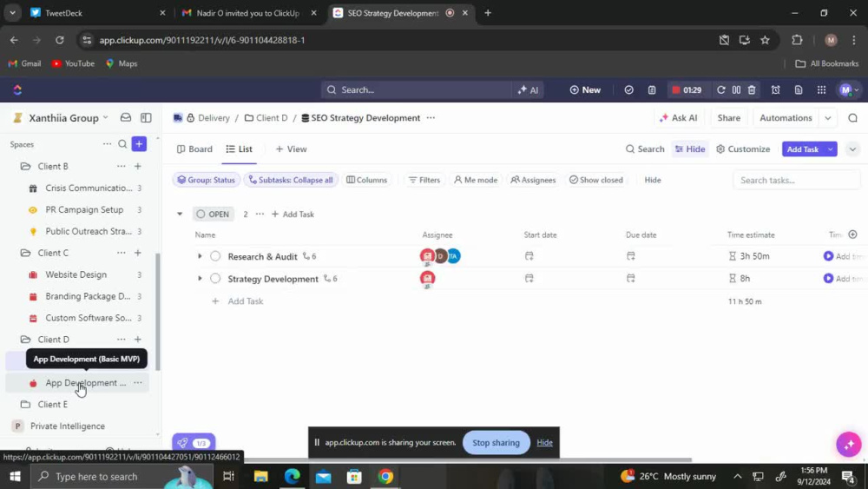Image resolution: width=868 pixels, height=489 pixels.
Task: Open the OPEN group ellipsis menu
Action: pos(260,215)
